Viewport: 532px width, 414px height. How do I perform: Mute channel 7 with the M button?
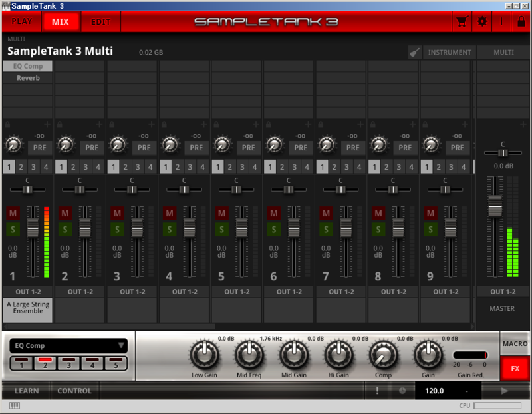pyautogui.click(x=326, y=213)
